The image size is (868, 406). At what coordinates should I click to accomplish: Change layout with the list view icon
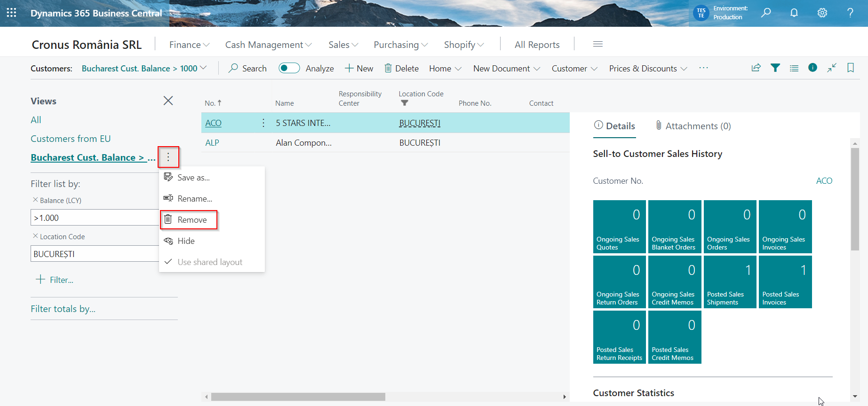pyautogui.click(x=794, y=68)
